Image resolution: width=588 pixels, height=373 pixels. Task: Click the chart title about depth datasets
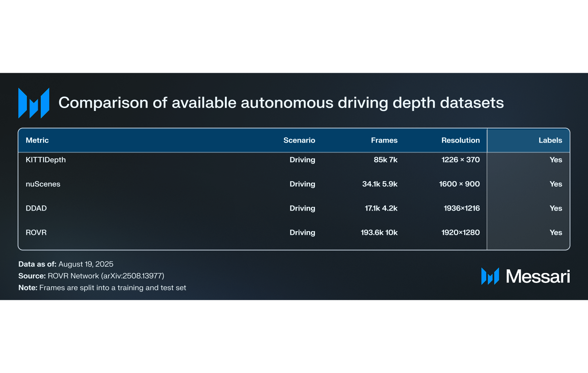[x=281, y=103]
